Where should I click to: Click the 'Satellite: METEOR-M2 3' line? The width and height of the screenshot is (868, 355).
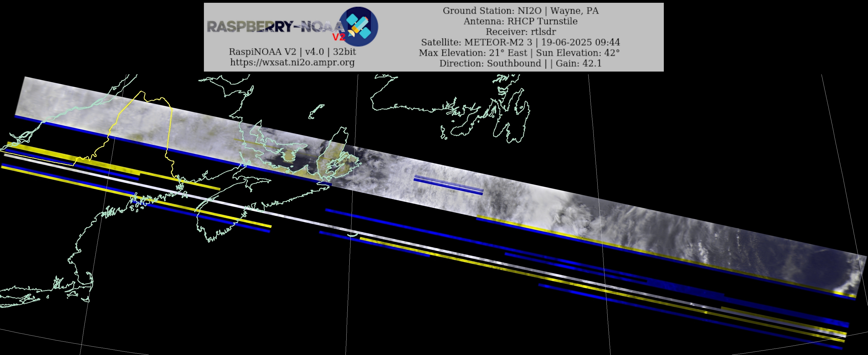pyautogui.click(x=520, y=42)
